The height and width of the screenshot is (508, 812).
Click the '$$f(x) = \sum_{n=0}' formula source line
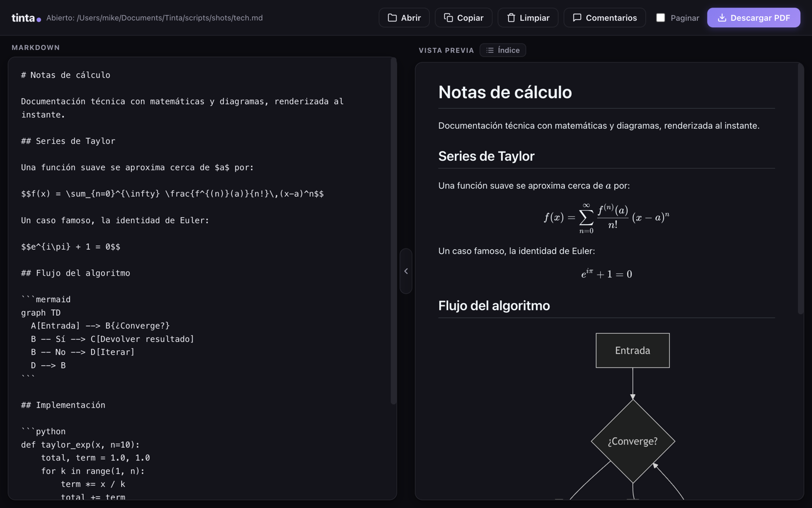tap(172, 194)
